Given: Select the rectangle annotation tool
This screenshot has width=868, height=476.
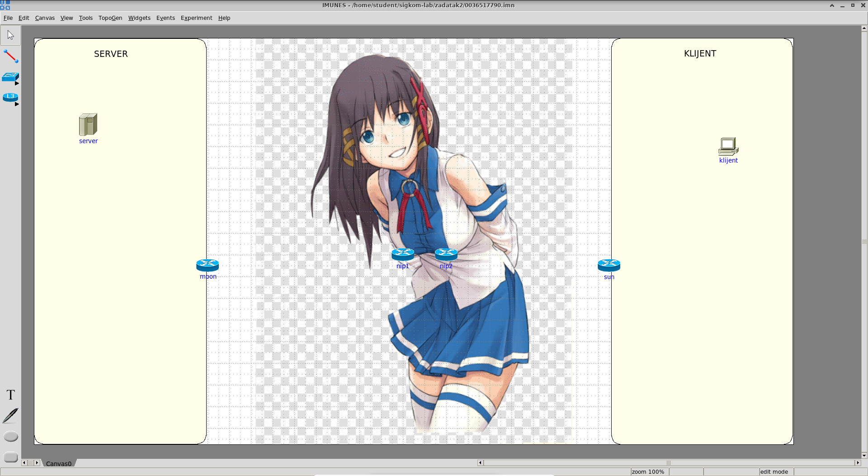Looking at the screenshot, I should [x=10, y=457].
